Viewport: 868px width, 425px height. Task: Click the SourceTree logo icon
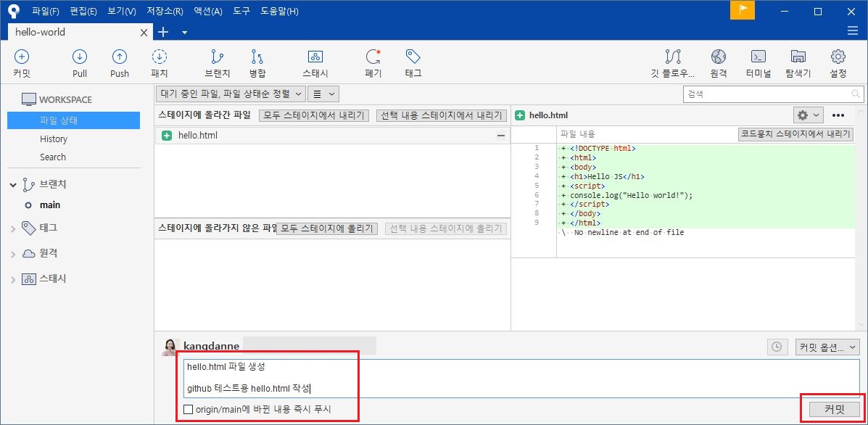pyautogui.click(x=14, y=11)
